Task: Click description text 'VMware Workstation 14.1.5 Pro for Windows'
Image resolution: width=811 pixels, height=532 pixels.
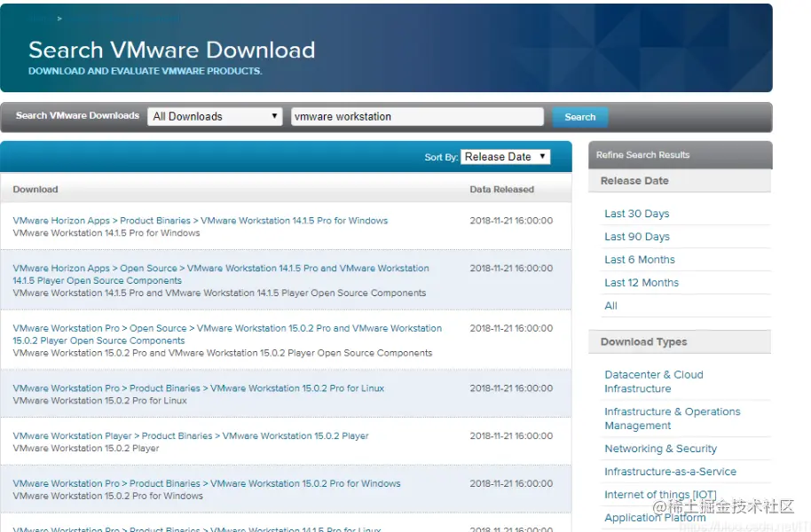Action: pyautogui.click(x=106, y=233)
